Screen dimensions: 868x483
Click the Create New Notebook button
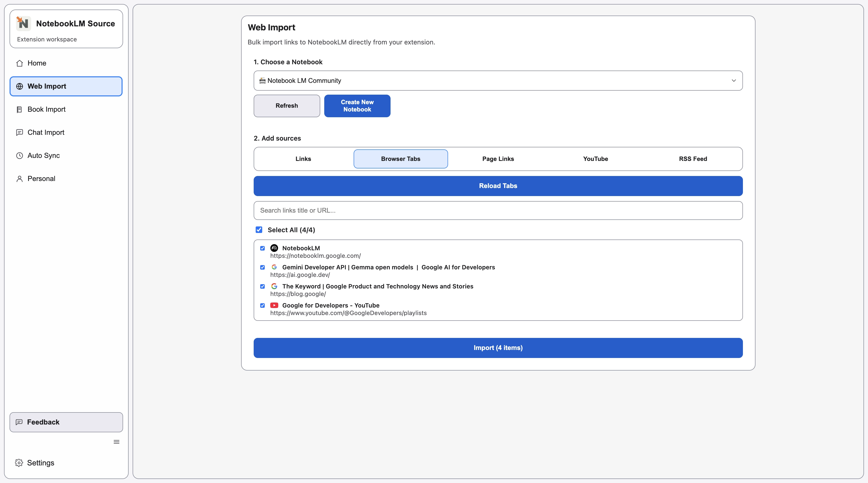[x=357, y=106]
